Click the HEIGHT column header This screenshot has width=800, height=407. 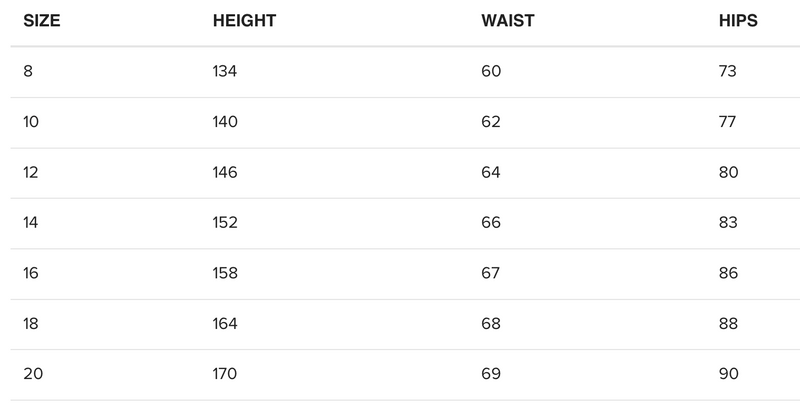(x=244, y=21)
